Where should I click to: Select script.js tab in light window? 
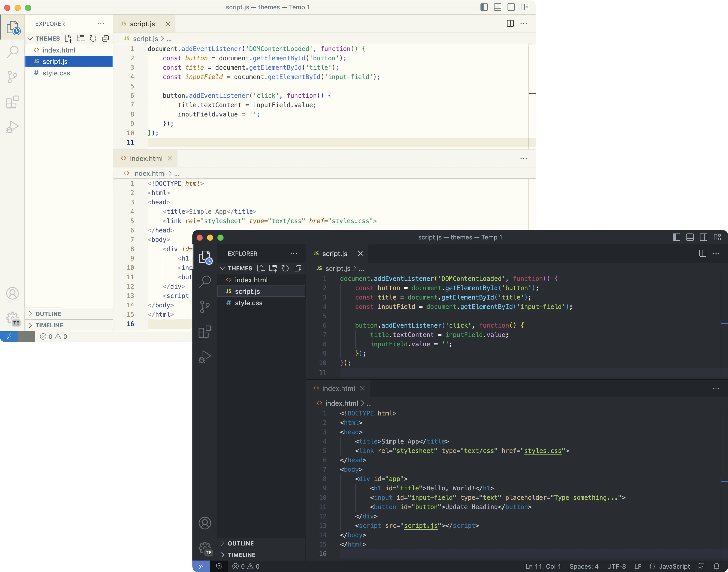(142, 24)
